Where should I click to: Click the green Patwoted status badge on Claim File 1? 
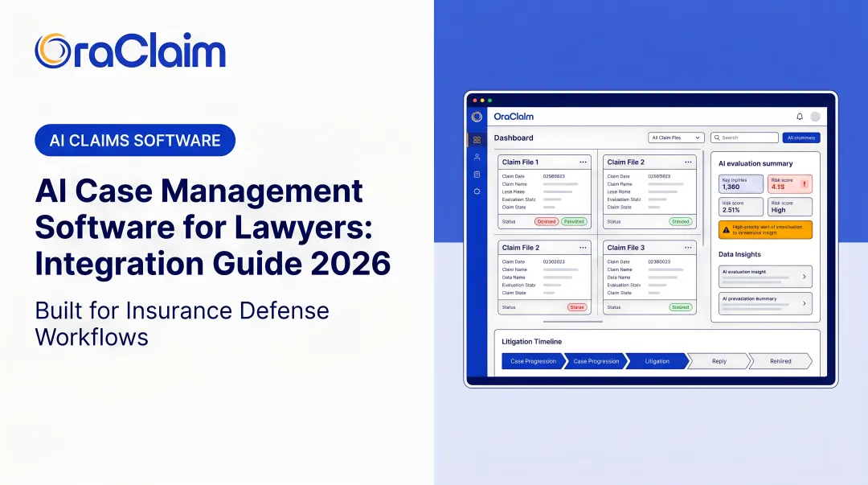pos(574,221)
